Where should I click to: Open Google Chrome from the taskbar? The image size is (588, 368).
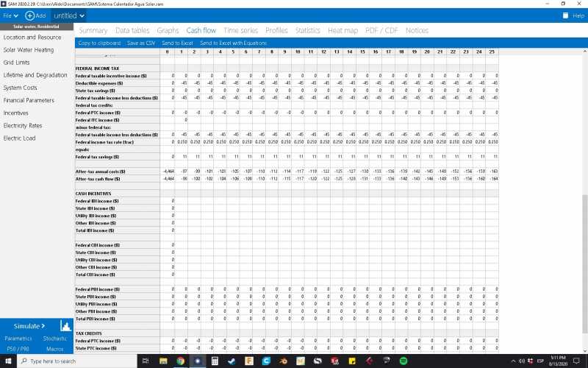181,361
